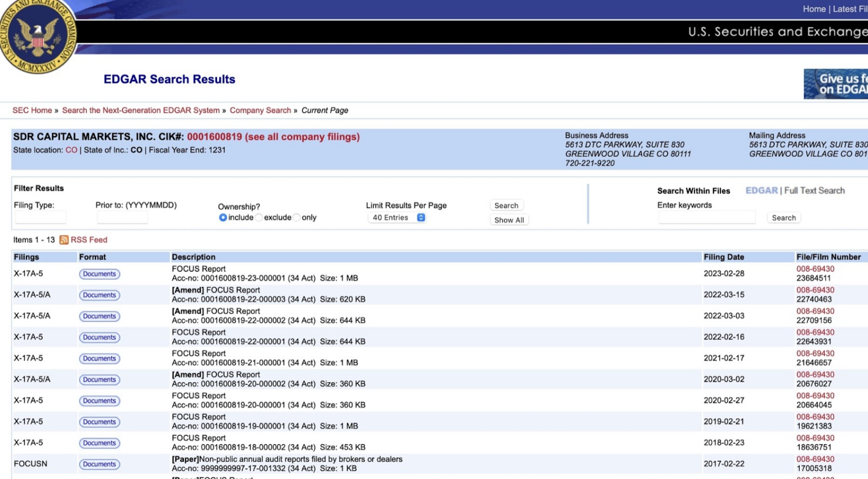This screenshot has width=868, height=479.
Task: Click the SEC seal logo
Action: 38,36
